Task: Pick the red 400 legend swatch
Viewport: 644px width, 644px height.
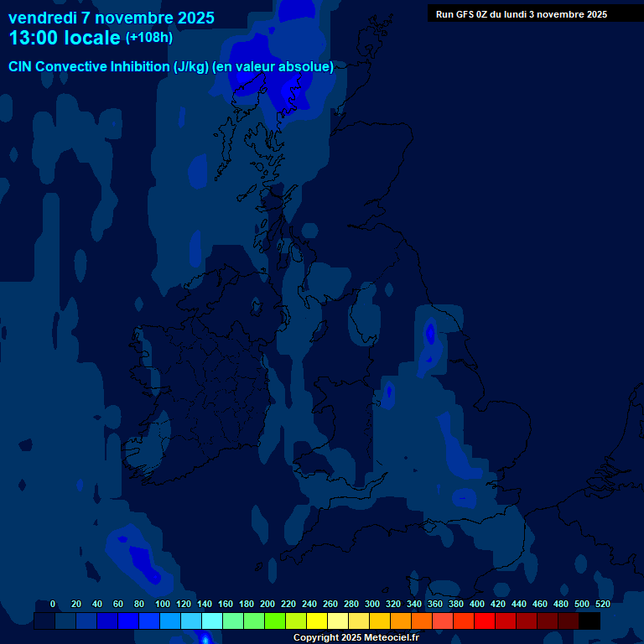Action: point(485,621)
